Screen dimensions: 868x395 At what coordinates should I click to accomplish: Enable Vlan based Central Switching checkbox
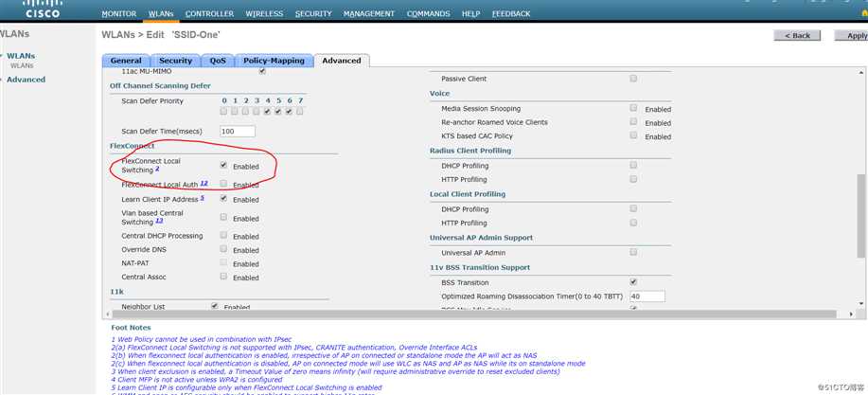click(223, 217)
